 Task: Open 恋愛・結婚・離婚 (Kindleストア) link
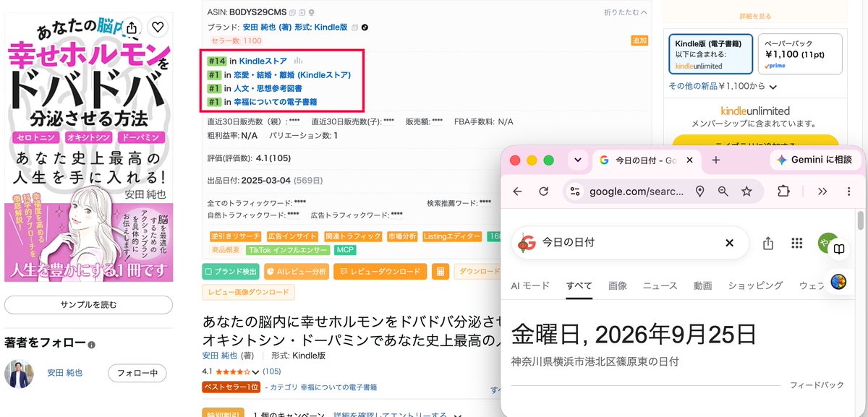tap(292, 74)
